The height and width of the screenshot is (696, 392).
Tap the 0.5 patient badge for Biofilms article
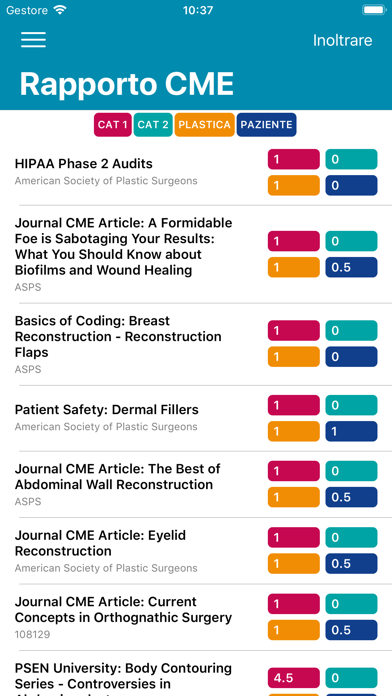(x=351, y=267)
